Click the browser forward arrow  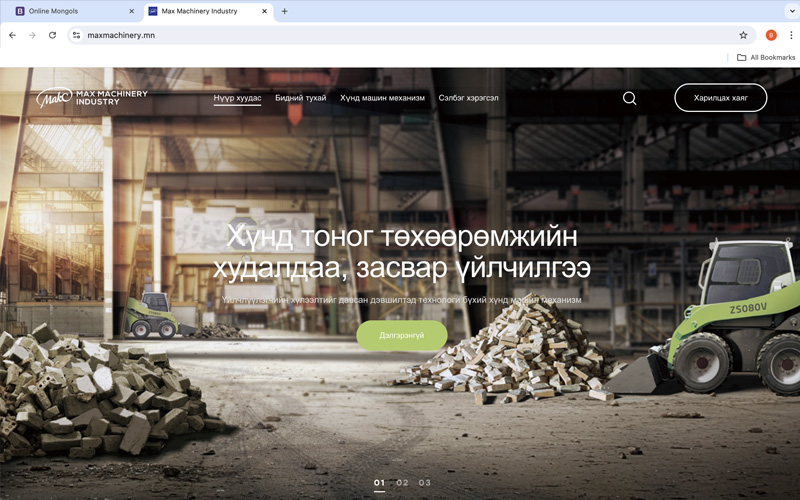32,35
